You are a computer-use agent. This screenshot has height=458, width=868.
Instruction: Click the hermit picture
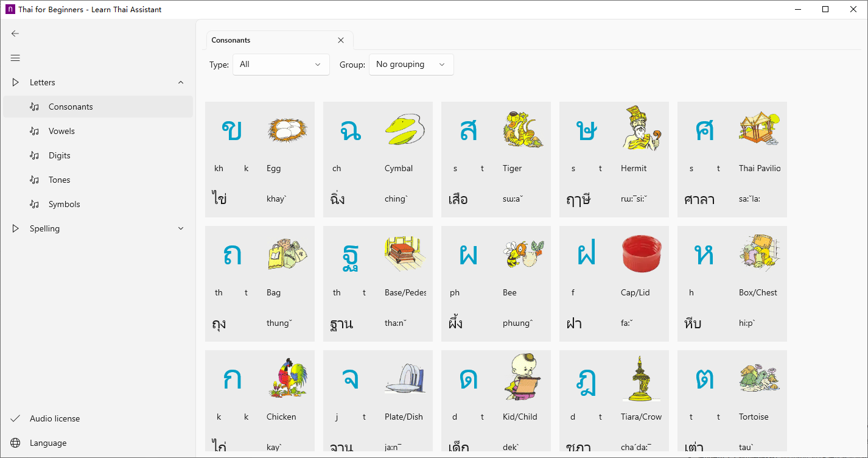click(641, 128)
